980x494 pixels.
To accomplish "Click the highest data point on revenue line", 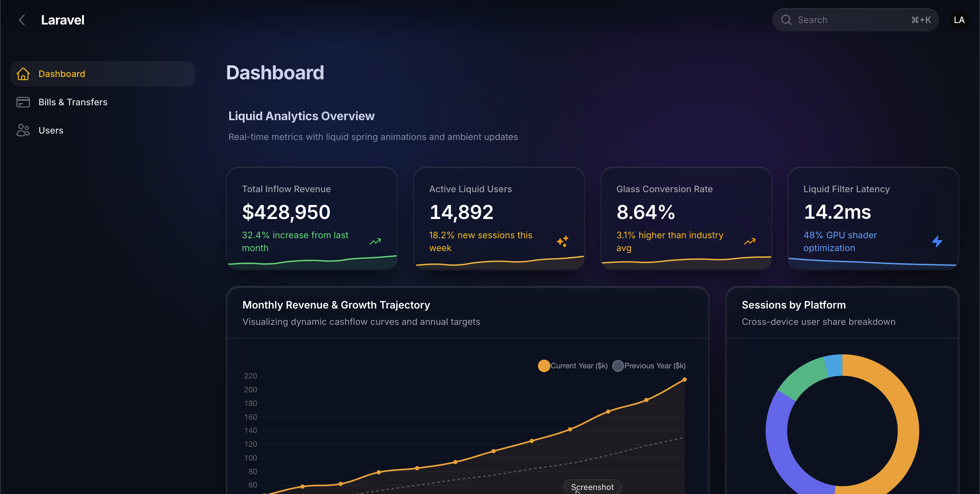I will tap(685, 379).
